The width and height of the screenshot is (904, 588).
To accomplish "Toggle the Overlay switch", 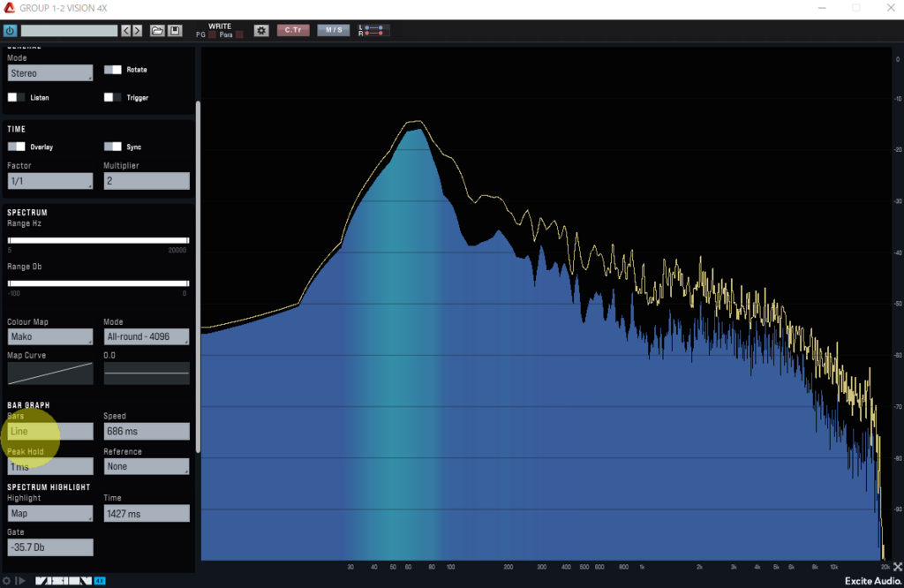I will 16,147.
